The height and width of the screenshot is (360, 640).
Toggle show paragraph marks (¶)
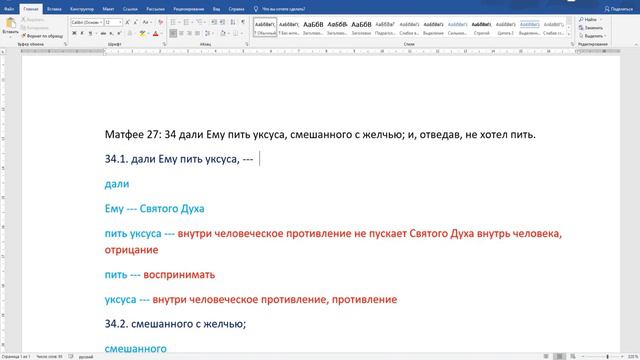tap(243, 22)
